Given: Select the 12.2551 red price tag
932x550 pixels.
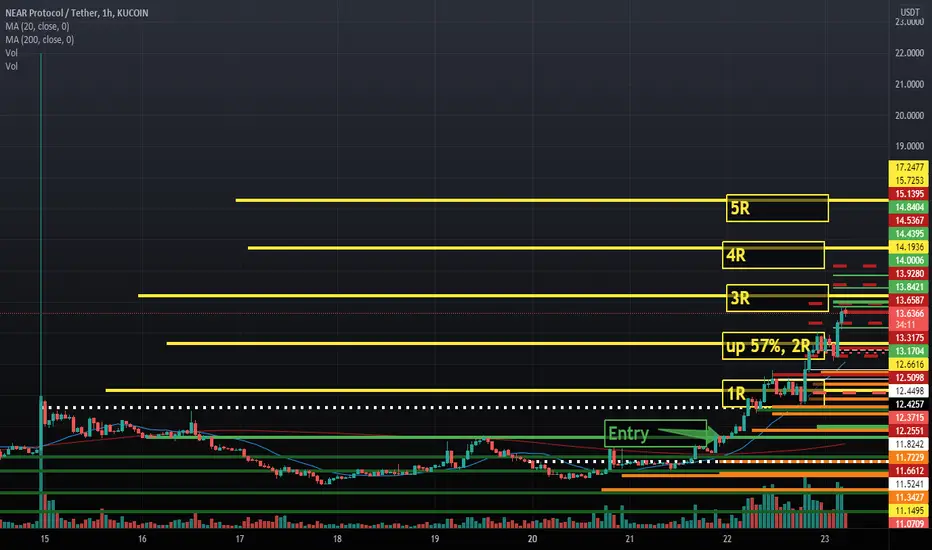Looking at the screenshot, I should pos(909,430).
